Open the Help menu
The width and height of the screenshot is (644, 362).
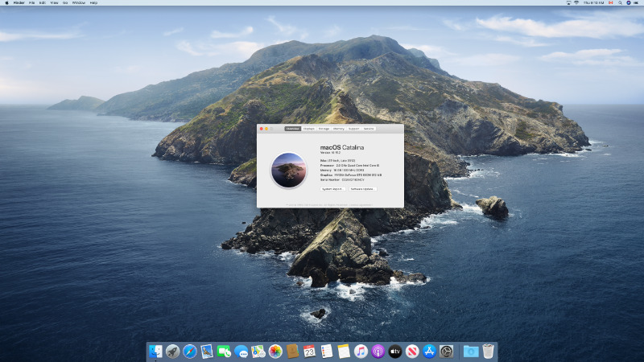click(93, 2)
